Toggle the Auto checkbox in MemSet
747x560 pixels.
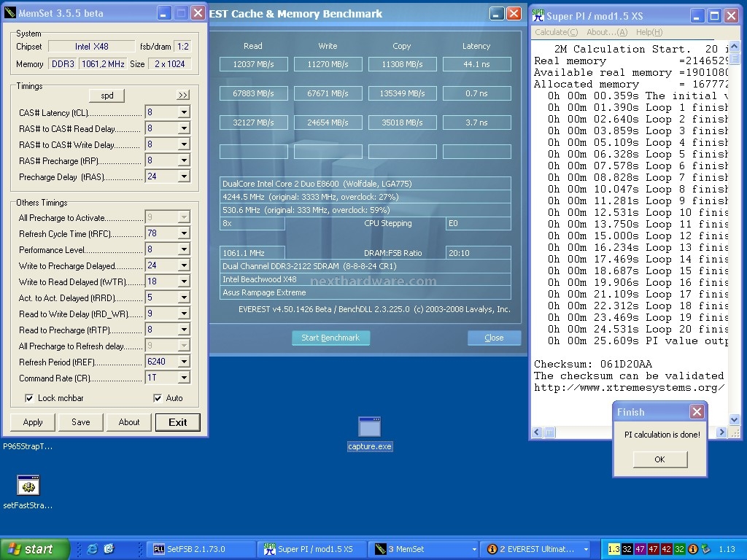click(158, 398)
